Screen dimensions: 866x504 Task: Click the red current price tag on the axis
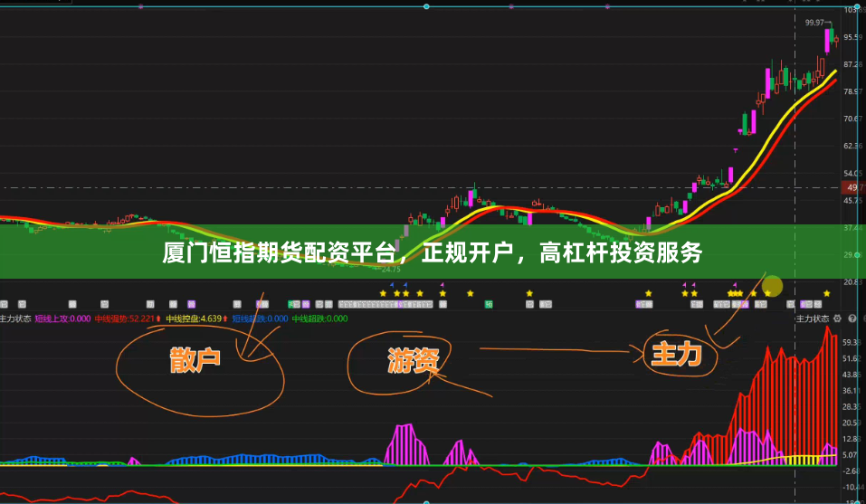coord(853,187)
